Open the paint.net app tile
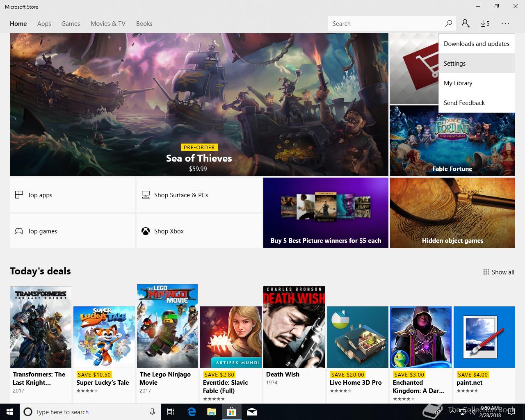Image resolution: width=525 pixels, height=420 pixels. [484, 337]
